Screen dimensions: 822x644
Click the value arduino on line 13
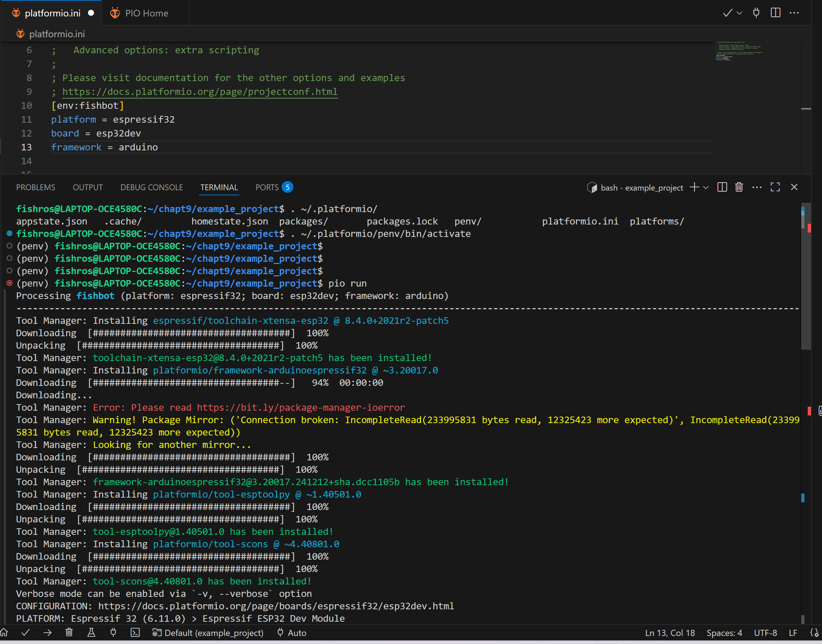click(138, 147)
